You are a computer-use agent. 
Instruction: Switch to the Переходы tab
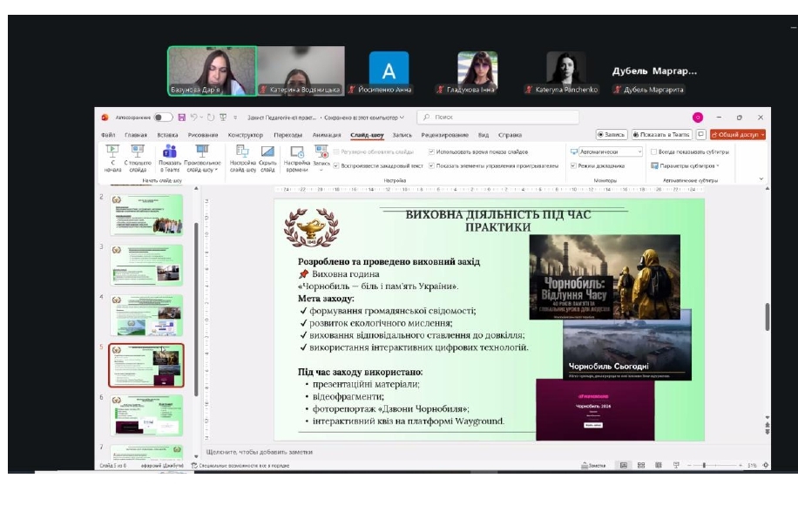(x=288, y=135)
